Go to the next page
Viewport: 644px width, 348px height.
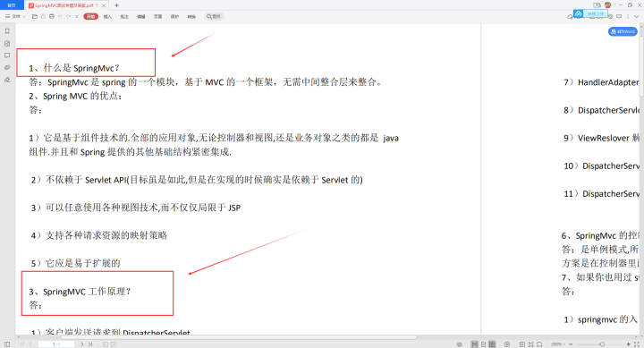pyautogui.click(x=82, y=344)
